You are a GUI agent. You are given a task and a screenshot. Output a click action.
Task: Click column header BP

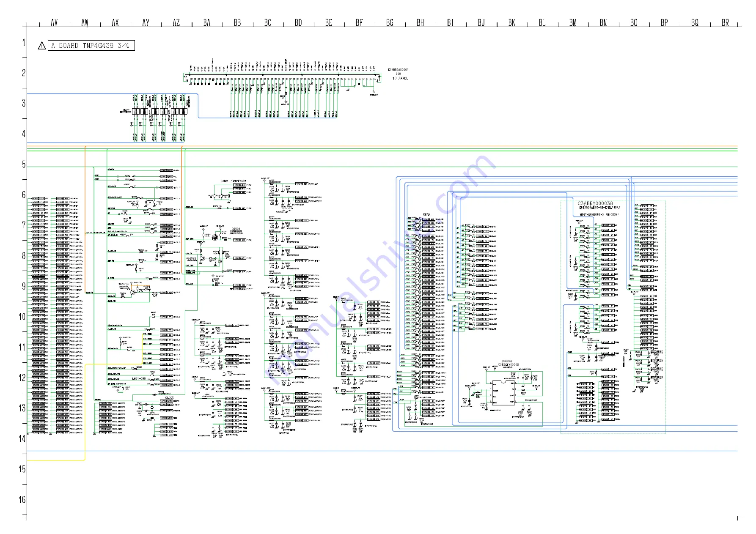click(x=664, y=23)
